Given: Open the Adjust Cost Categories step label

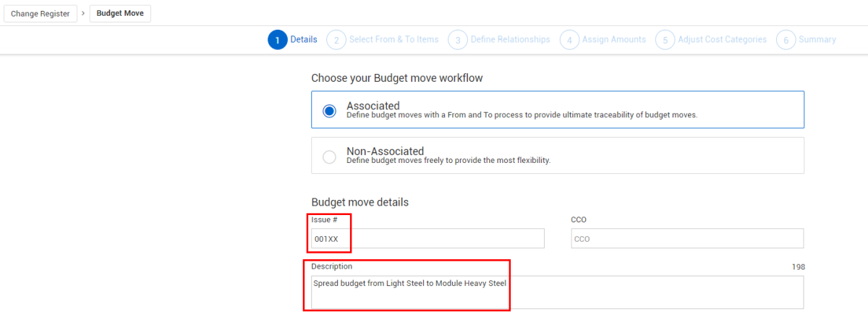Looking at the screenshot, I should coord(722,40).
